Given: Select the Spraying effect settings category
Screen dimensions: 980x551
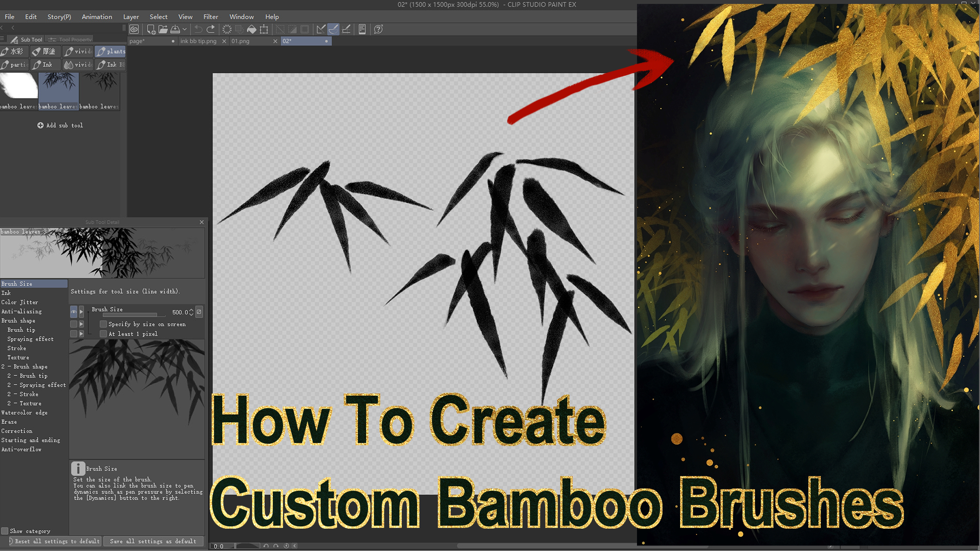Looking at the screenshot, I should pyautogui.click(x=30, y=339).
